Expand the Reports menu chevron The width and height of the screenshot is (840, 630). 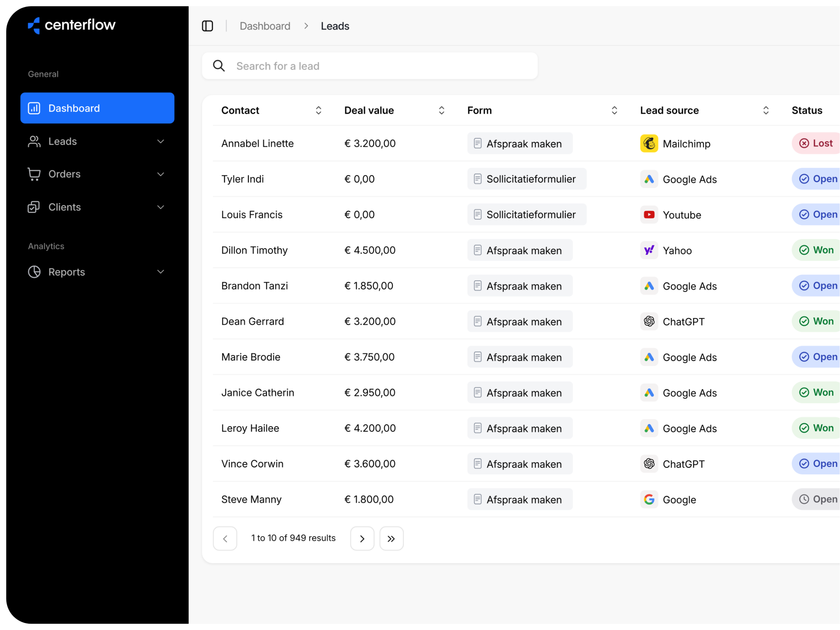pyautogui.click(x=161, y=272)
